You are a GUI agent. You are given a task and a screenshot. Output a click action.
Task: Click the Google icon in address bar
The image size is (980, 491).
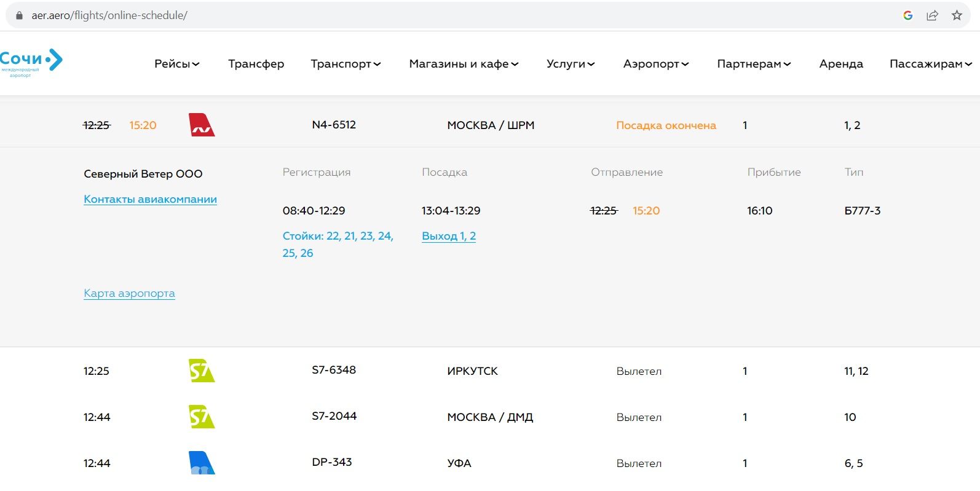907,15
